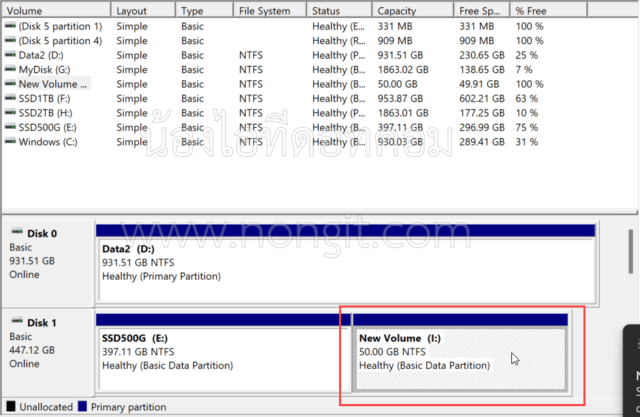Click the 930.03 GB capacity cell
Screen dimensions: 640x417
[x=400, y=142]
